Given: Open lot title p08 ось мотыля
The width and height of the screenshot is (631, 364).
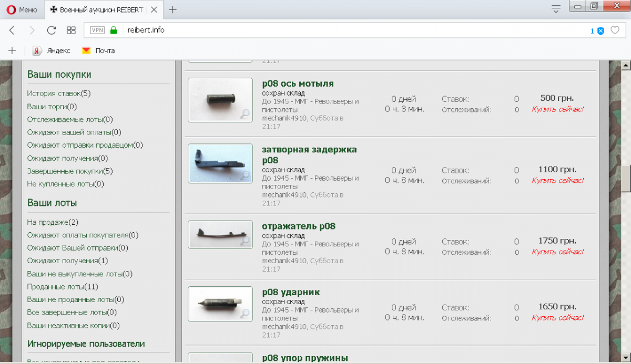Looking at the screenshot, I should pos(298,84).
